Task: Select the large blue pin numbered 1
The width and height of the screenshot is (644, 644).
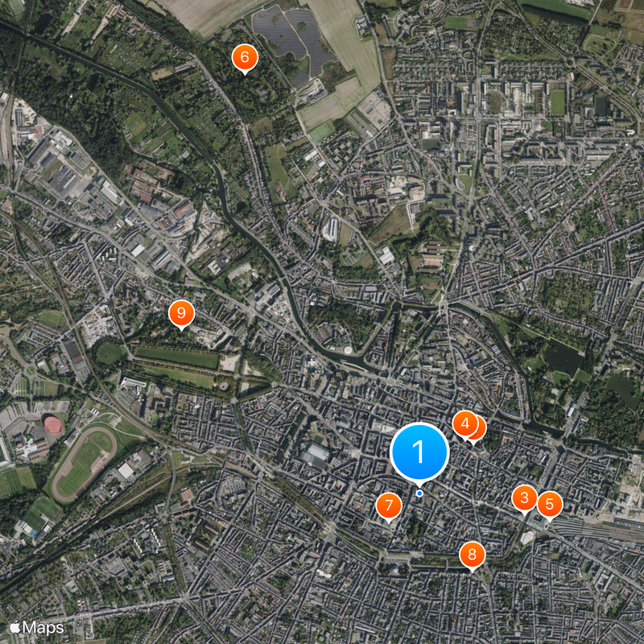Action: pyautogui.click(x=419, y=452)
